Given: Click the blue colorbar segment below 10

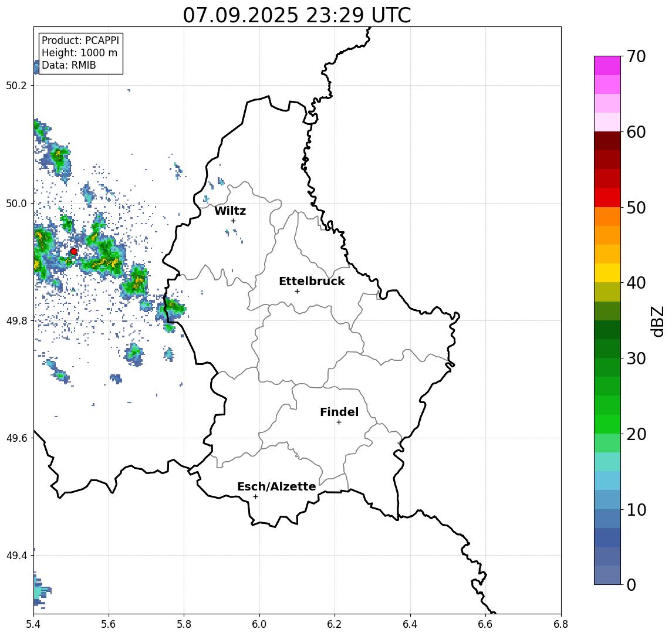Looking at the screenshot, I should (x=607, y=519).
